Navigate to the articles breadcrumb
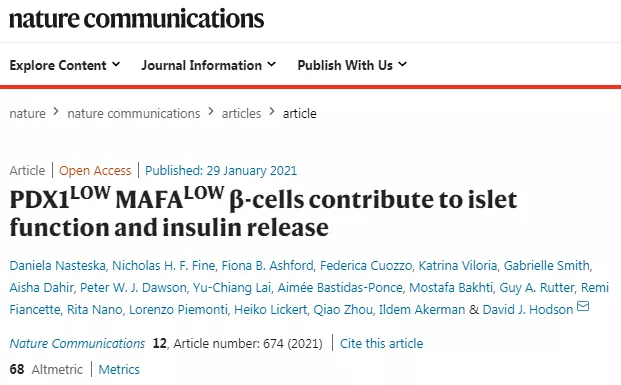 coord(241,114)
